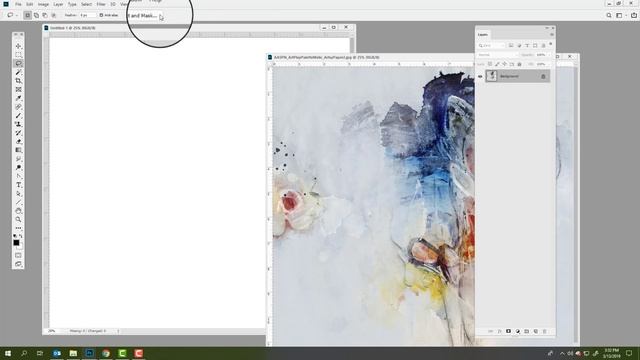Select the Rectangular Marquee tool
The width and height of the screenshot is (640, 360).
tap(18, 55)
